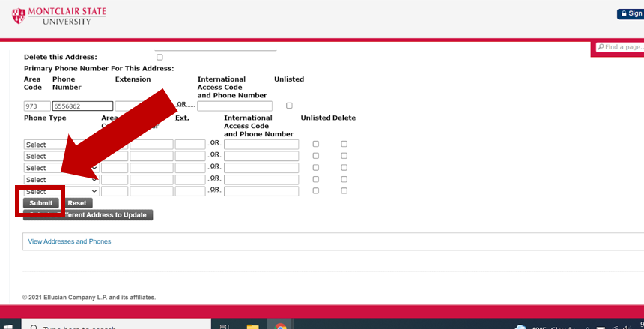The image size is (644, 329).
Task: Expand the last Phone Type Select dropdown
Action: 61,192
